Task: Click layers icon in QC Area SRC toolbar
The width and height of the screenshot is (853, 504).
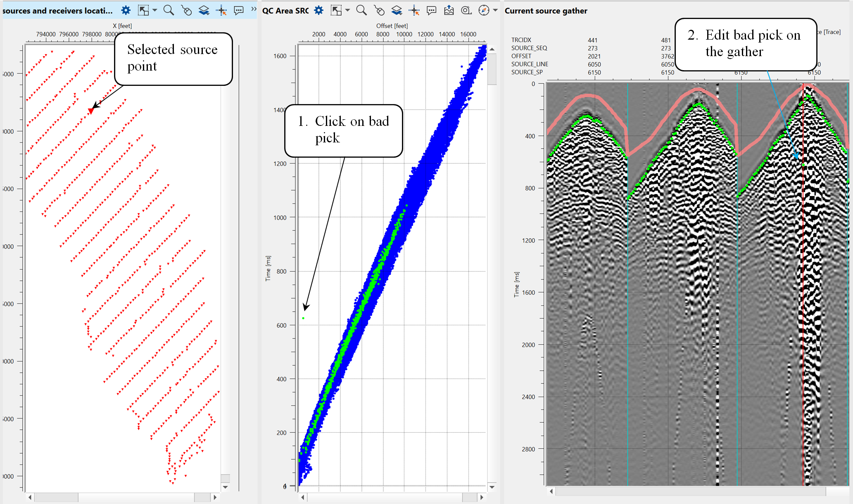Action: 397,10
